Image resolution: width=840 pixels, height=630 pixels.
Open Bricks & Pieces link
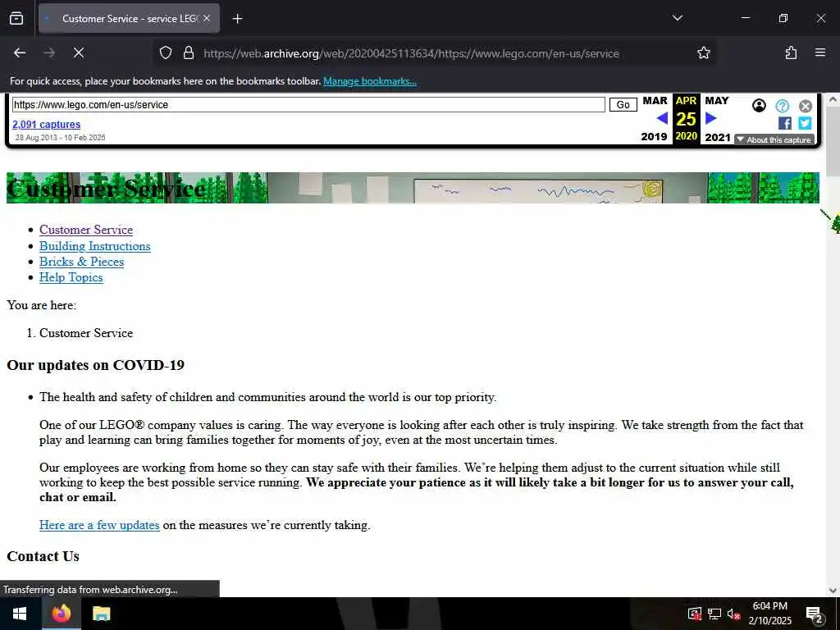point(81,262)
